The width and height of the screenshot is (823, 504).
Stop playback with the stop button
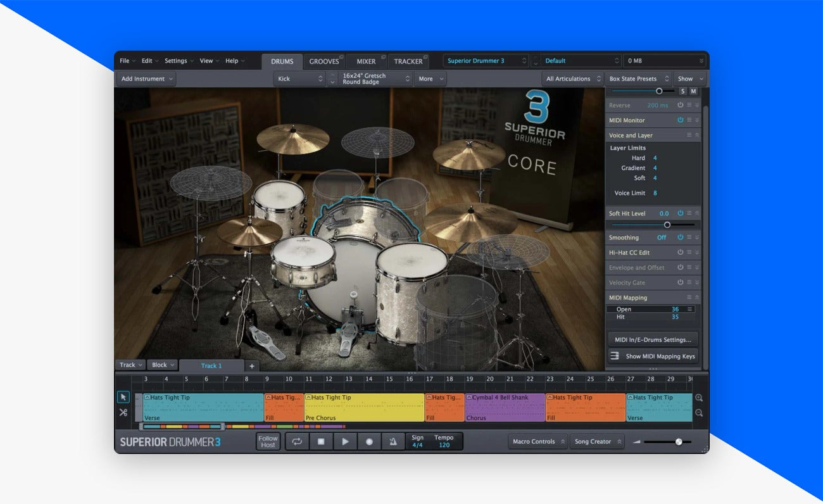[321, 441]
